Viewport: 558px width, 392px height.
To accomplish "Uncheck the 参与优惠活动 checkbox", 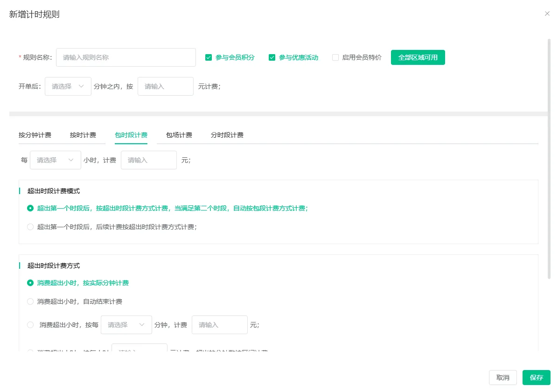I will 272,57.
